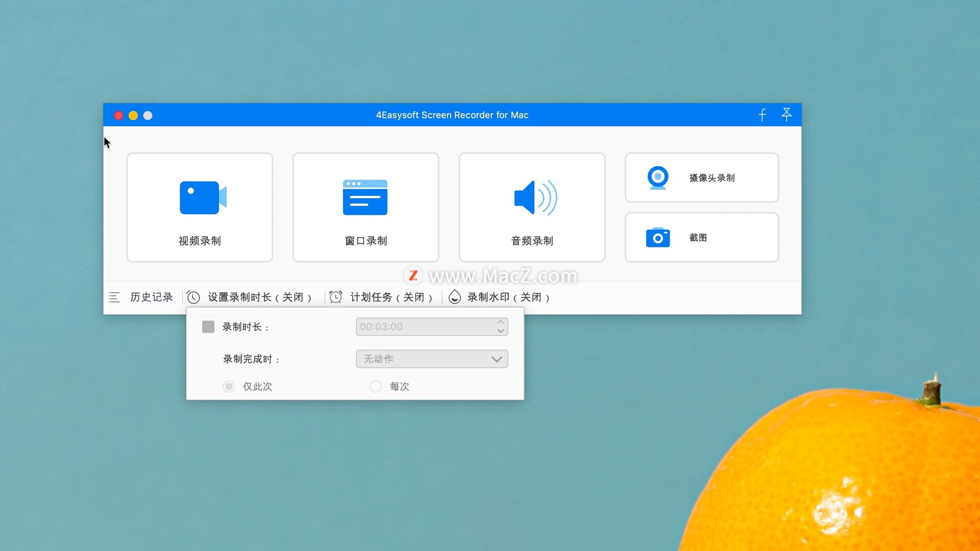Increase recording duration with up stepper arrow
The image size is (980, 551).
pyautogui.click(x=500, y=322)
